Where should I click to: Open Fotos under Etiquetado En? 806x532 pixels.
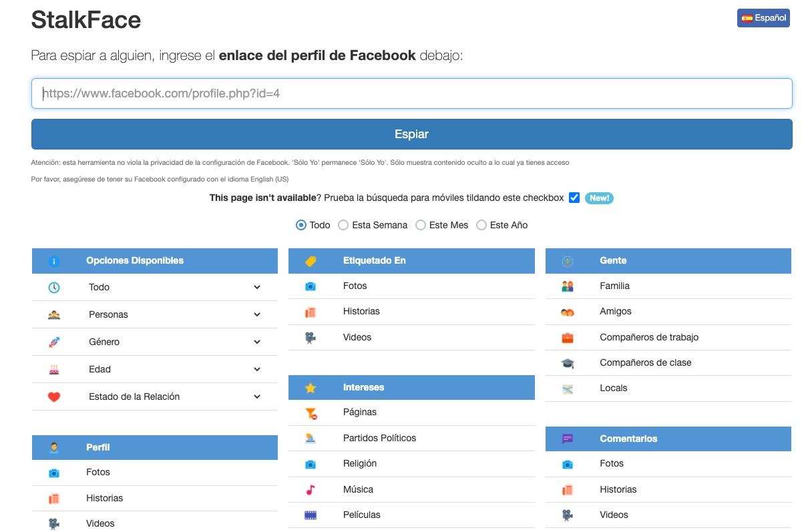355,286
